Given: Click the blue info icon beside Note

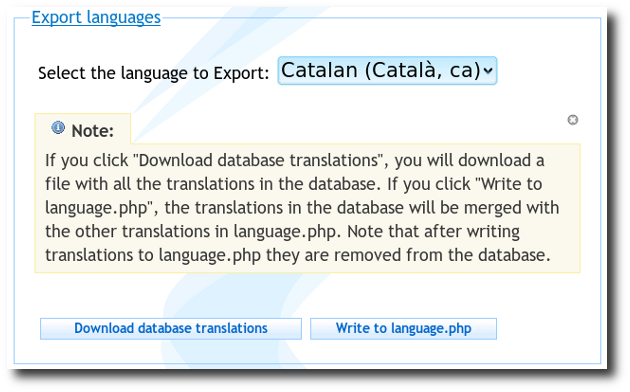Looking at the screenshot, I should point(58,128).
